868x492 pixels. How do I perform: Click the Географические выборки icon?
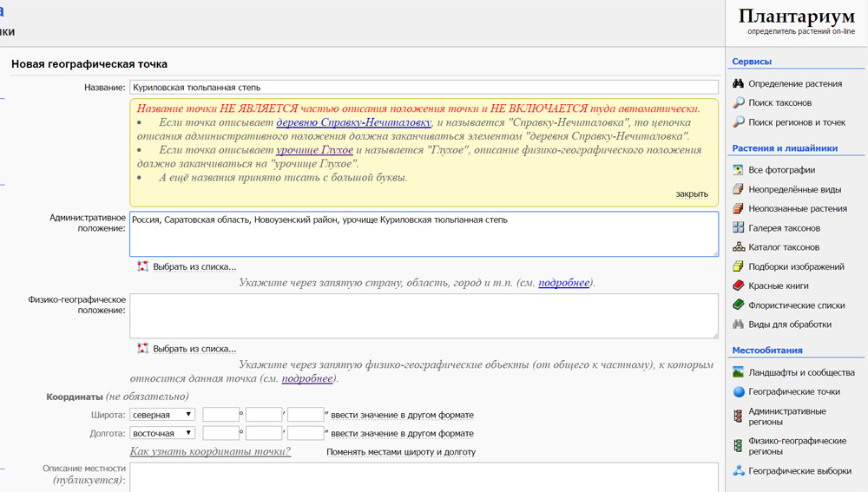pyautogui.click(x=739, y=471)
